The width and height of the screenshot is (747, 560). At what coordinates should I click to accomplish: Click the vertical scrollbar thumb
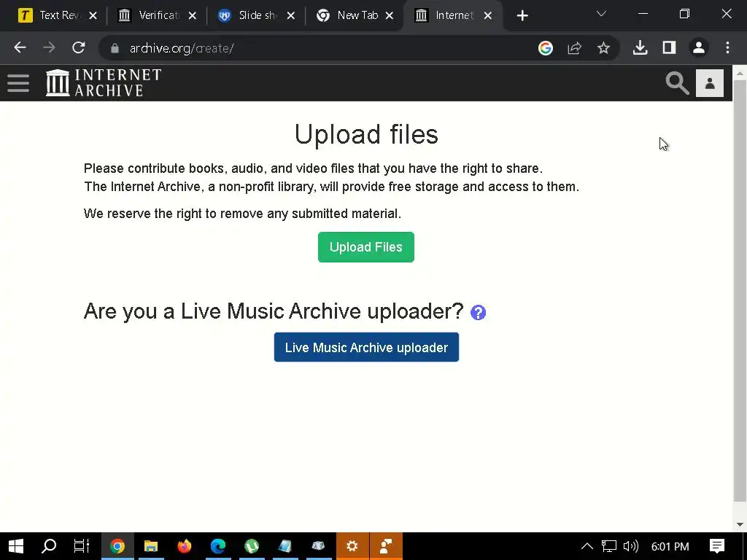(x=740, y=290)
